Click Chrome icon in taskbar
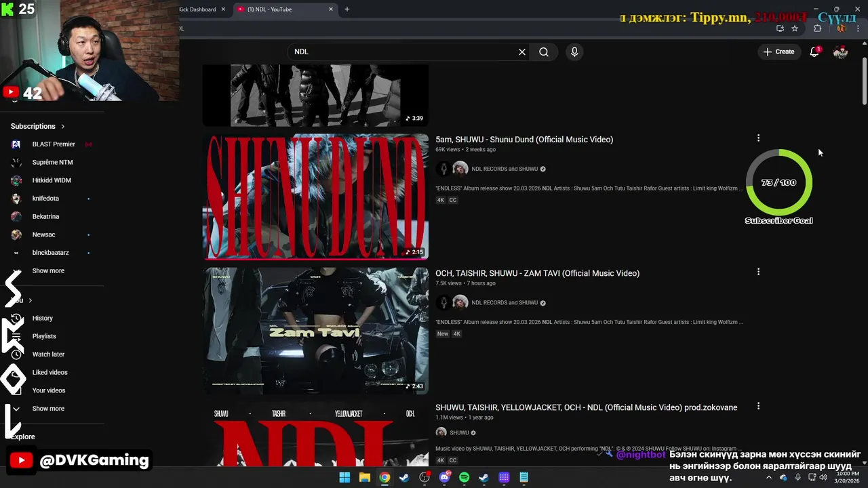 point(384,477)
